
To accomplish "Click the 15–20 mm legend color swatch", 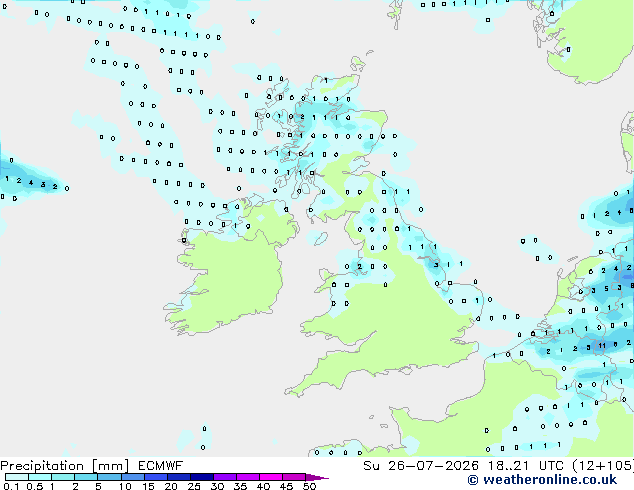I will (x=155, y=477).
